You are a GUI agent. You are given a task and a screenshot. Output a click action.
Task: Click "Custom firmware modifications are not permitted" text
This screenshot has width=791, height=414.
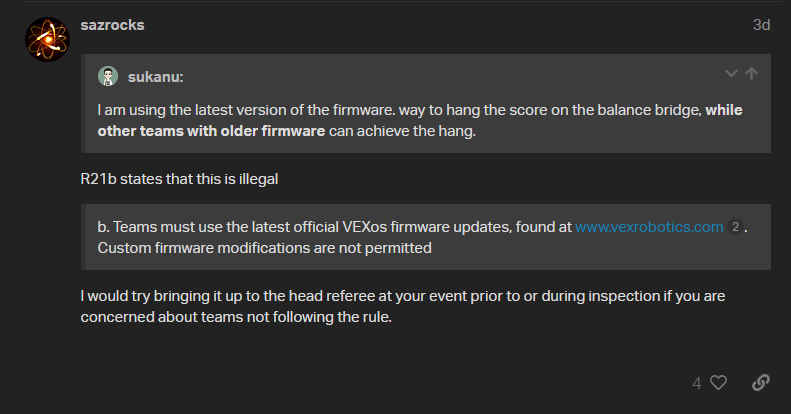point(264,247)
